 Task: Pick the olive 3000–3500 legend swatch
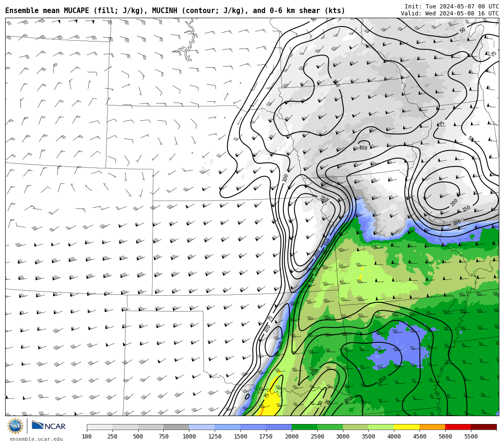click(356, 427)
